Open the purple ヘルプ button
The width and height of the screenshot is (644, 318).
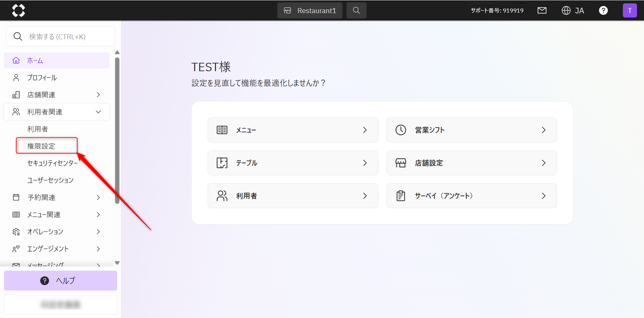point(60,280)
